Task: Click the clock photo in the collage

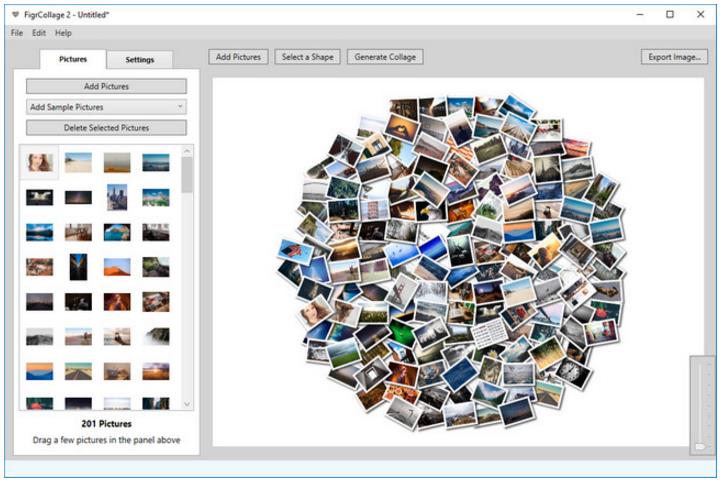Action: [569, 372]
